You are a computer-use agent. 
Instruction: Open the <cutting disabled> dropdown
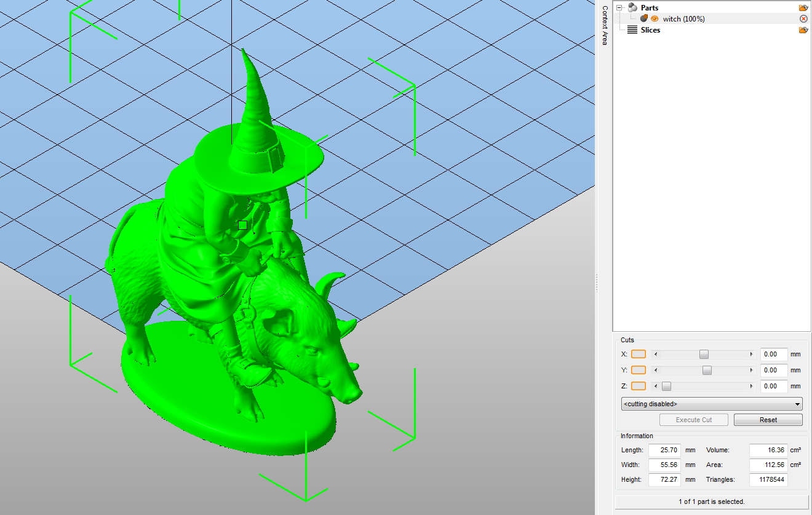tap(712, 404)
